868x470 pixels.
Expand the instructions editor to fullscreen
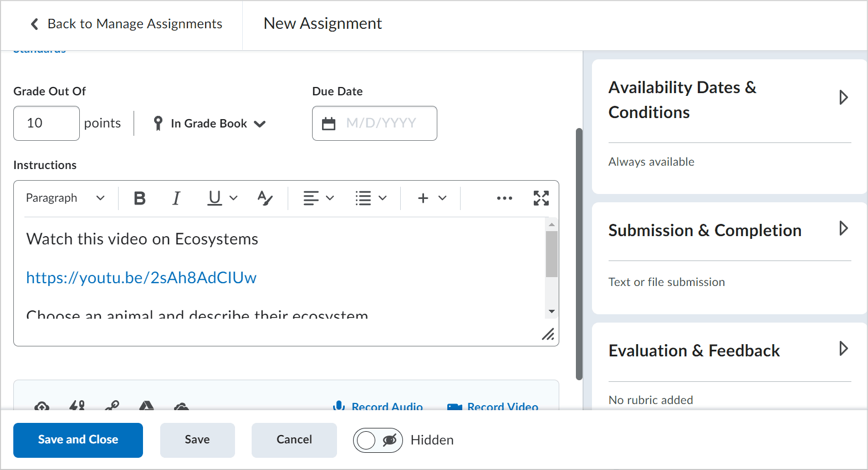click(x=541, y=198)
